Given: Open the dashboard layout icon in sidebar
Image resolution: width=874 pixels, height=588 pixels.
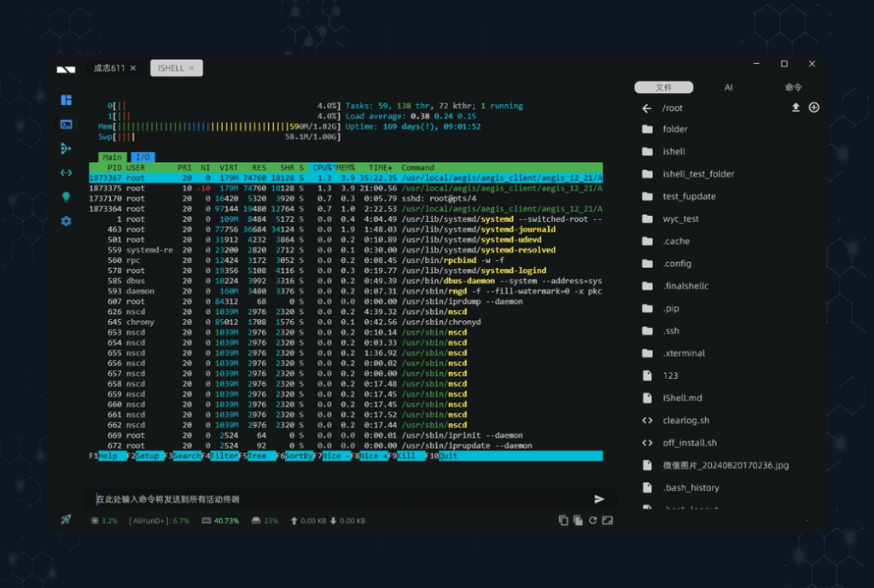Looking at the screenshot, I should [x=66, y=100].
